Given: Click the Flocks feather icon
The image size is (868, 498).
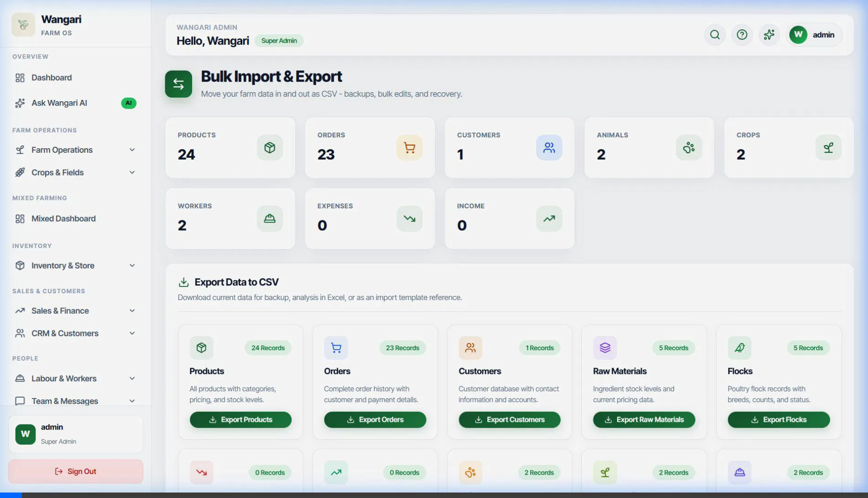Looking at the screenshot, I should point(739,348).
